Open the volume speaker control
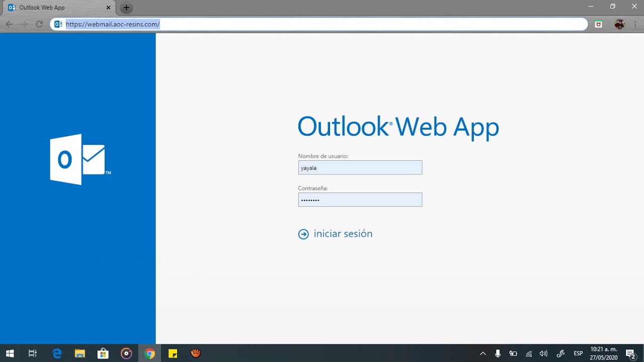 543,353
